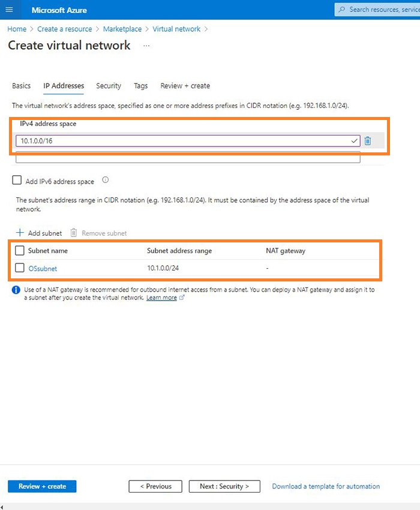Open the Security tab

click(x=109, y=86)
